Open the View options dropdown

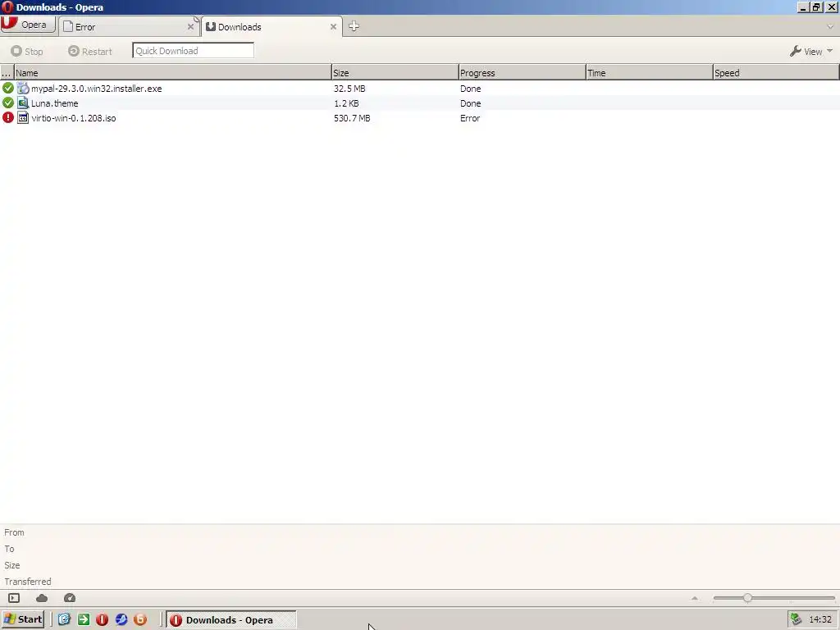point(811,52)
